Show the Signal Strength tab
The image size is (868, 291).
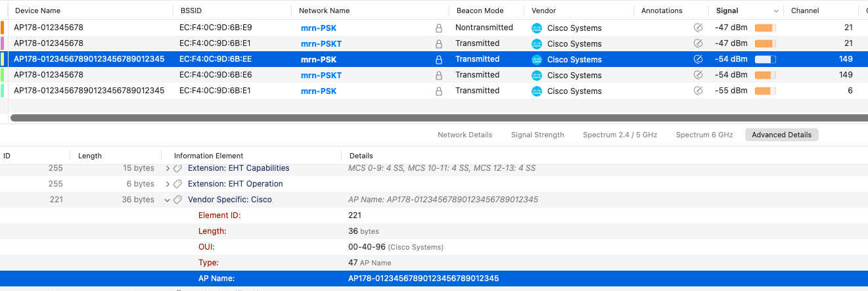coord(537,135)
